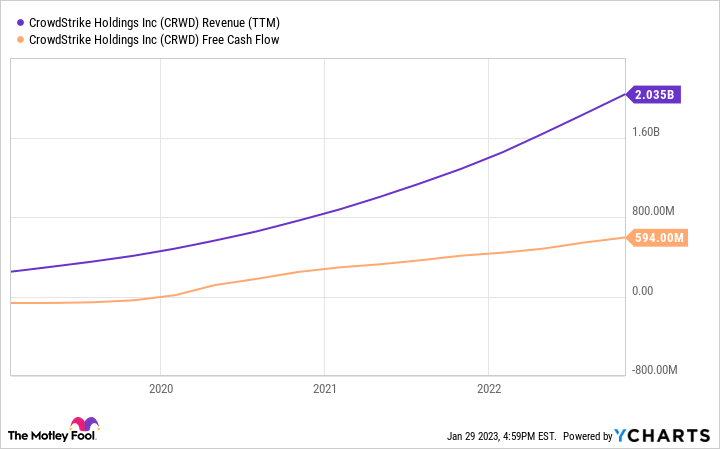Select the CrowdStrike Free Cash Flow legend label
Viewport: 720px width, 449px height.
pyautogui.click(x=155, y=40)
